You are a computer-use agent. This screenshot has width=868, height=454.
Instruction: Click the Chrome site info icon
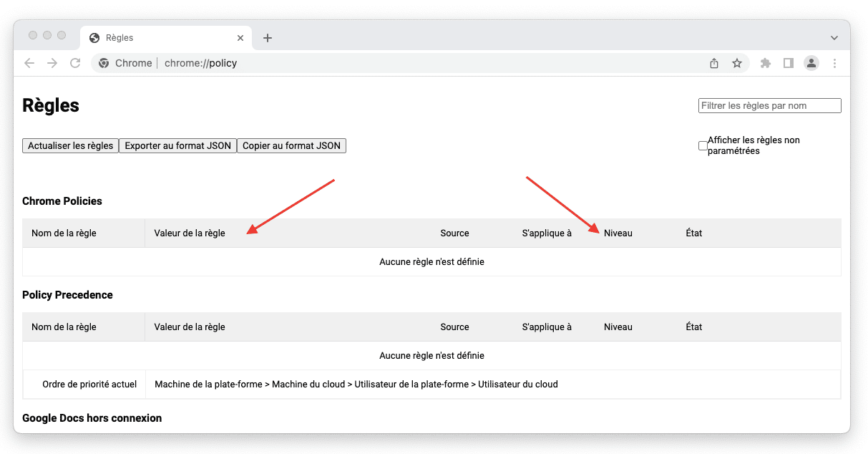point(104,63)
